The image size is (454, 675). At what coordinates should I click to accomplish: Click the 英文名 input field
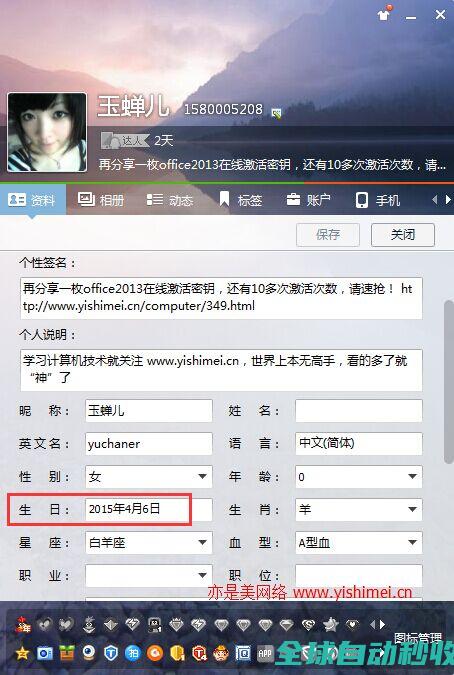tap(149, 443)
